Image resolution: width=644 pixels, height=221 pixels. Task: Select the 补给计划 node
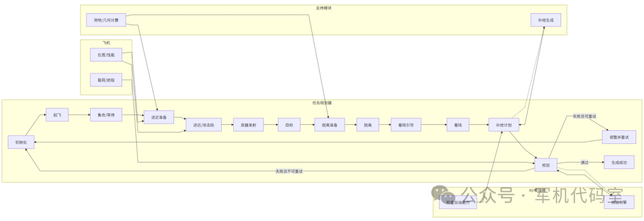pos(503,125)
